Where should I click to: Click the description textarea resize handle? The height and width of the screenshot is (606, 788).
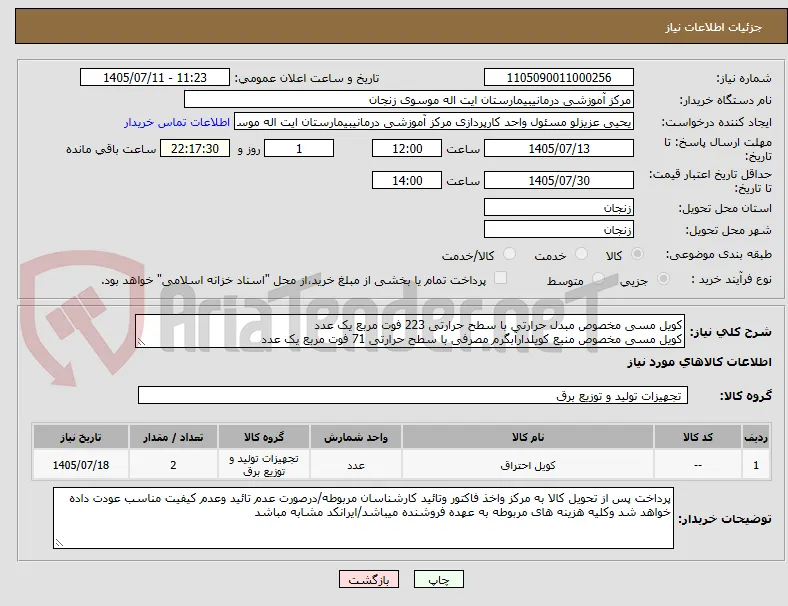point(141,342)
